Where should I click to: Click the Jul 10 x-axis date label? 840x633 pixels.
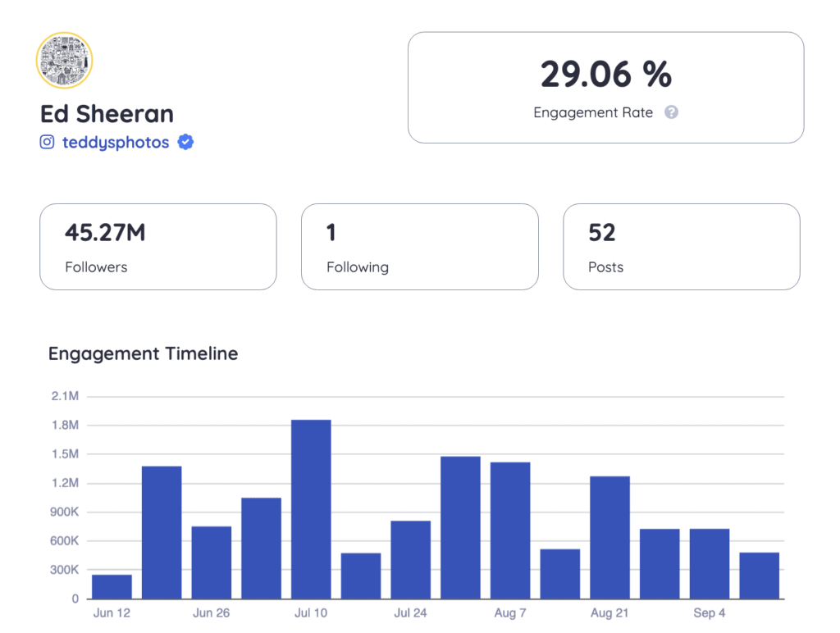311,613
